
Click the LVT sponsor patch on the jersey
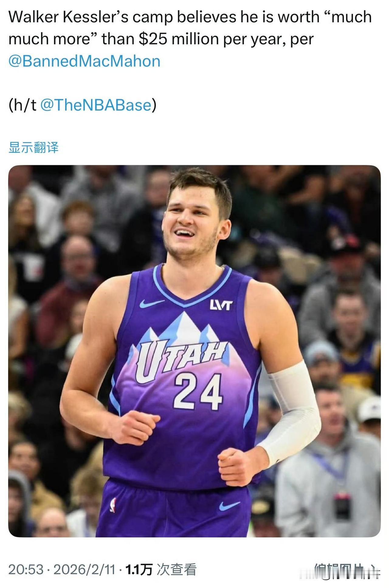click(x=221, y=305)
